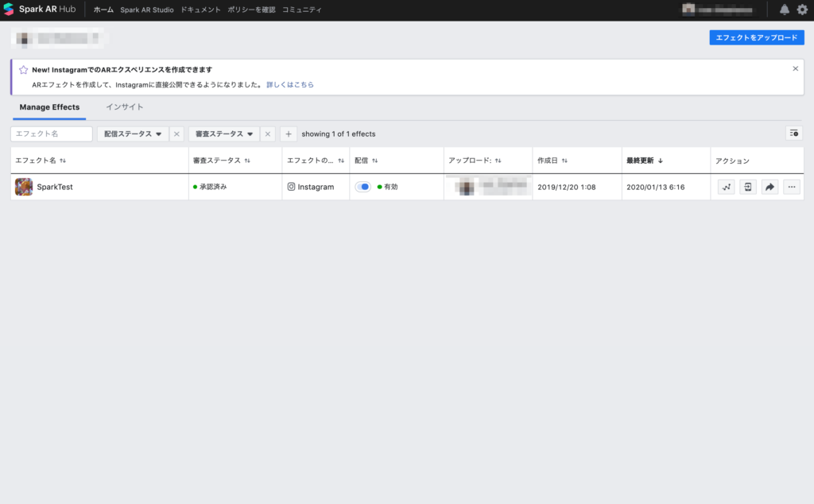Viewport: 814px width, 504px height.
Task: Click the エフェクトをアップロード button
Action: point(757,37)
